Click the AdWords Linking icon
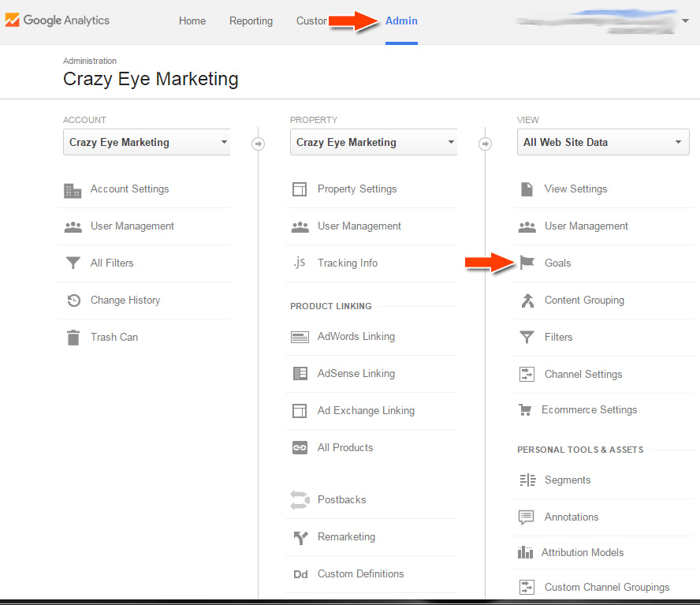This screenshot has height=605, width=700. [x=300, y=337]
